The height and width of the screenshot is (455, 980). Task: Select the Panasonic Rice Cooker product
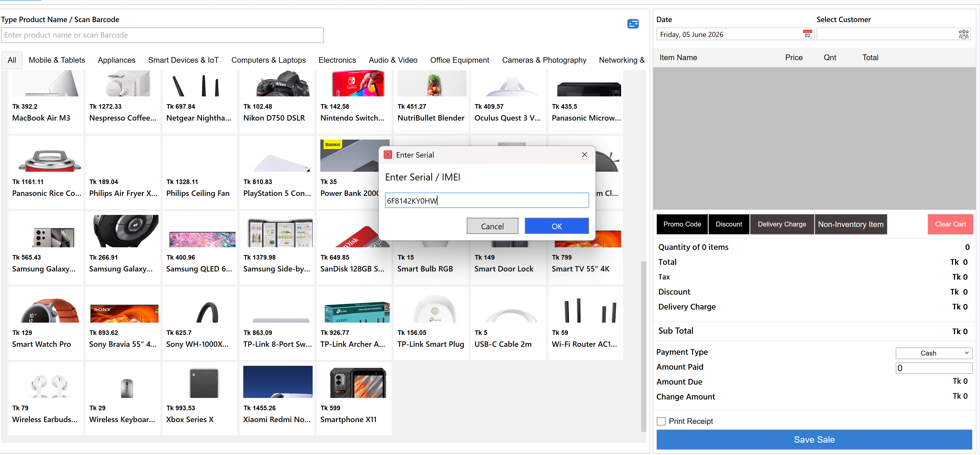pos(46,172)
